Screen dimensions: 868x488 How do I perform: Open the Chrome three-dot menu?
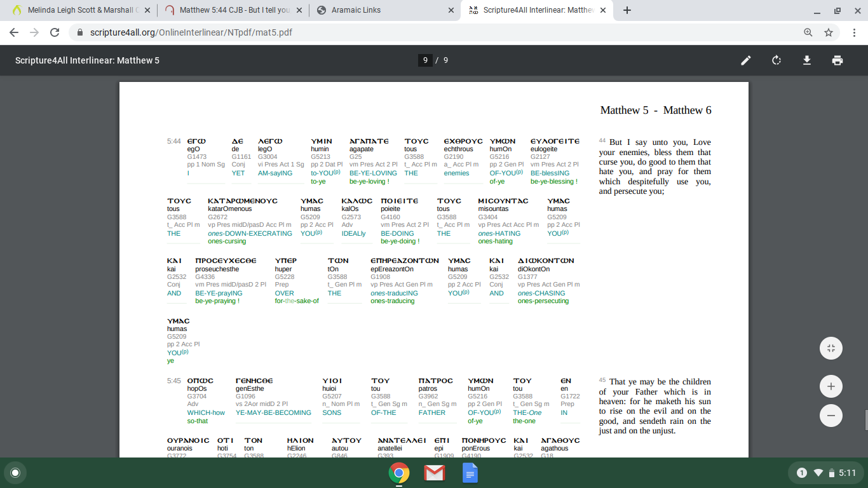coord(855,32)
